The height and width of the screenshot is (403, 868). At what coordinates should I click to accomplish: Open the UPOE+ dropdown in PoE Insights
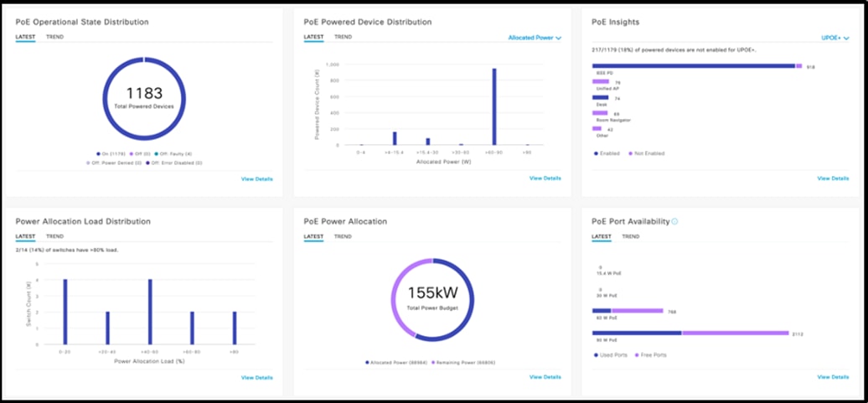coord(834,38)
